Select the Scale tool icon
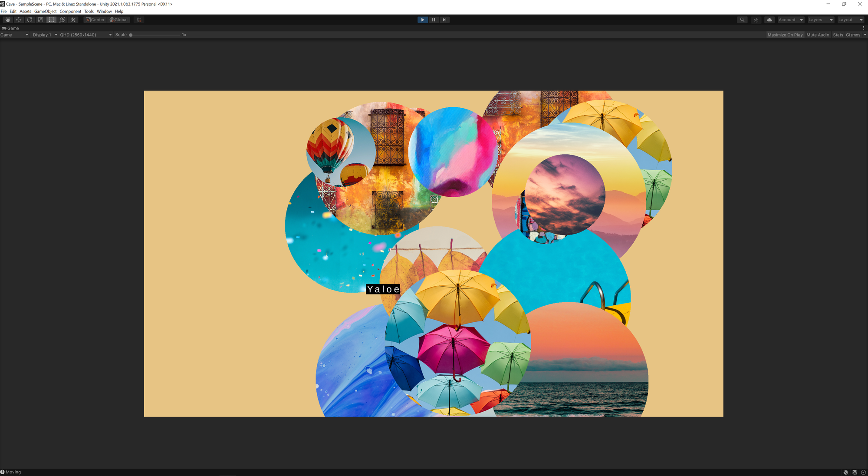Viewport: 868px width, 476px height. point(40,20)
